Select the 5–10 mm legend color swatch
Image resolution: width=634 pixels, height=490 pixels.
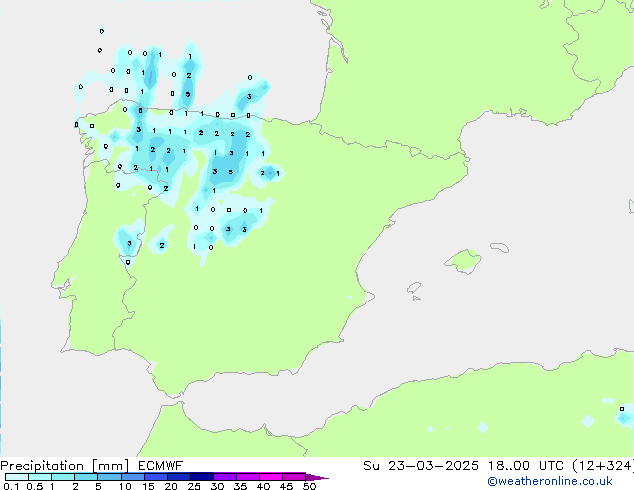(109, 477)
